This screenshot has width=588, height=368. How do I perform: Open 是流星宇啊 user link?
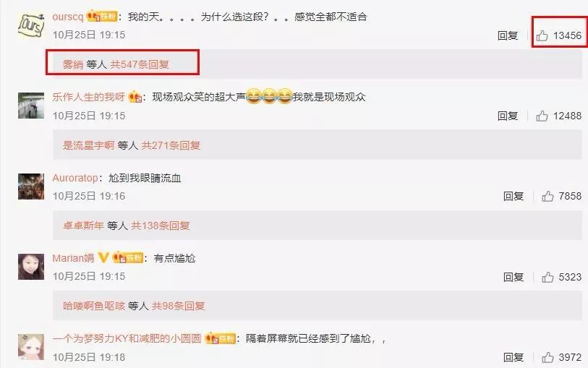88,145
